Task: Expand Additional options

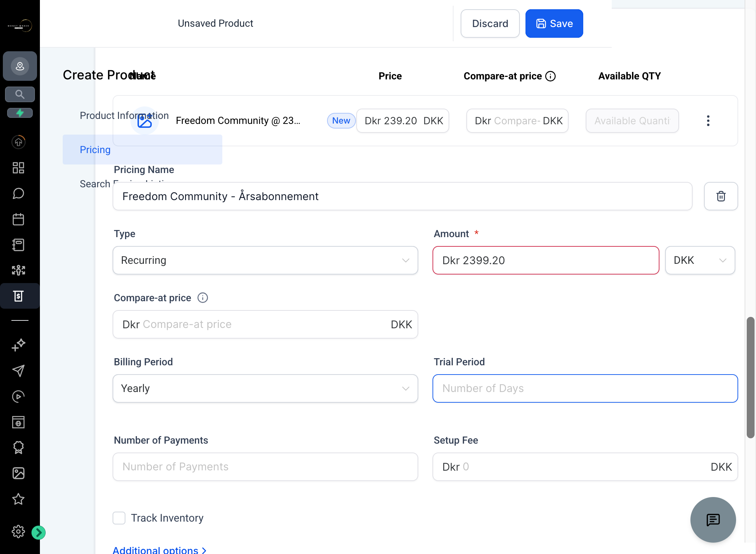Action: tap(160, 550)
